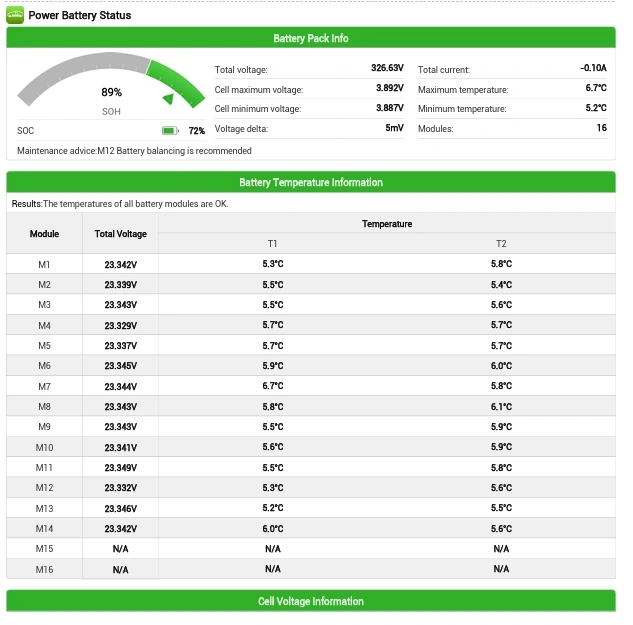The image size is (633, 625).
Task: Select the T2 temperature column header
Action: [501, 244]
